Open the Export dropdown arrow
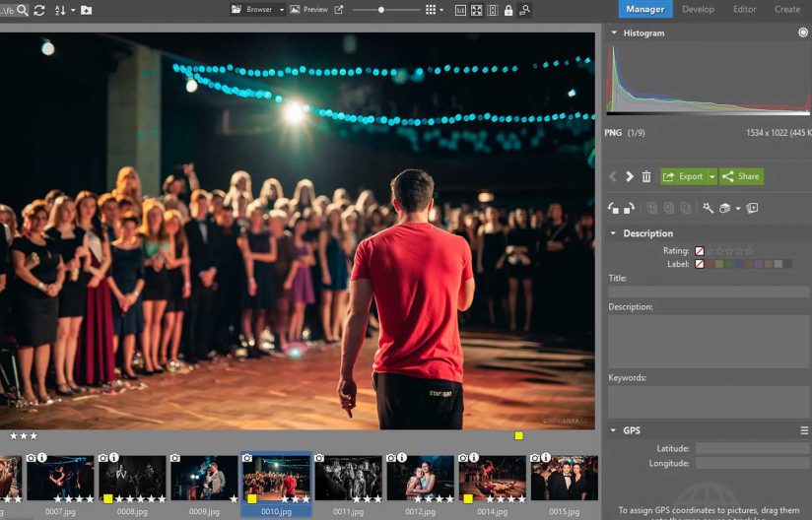Image resolution: width=812 pixels, height=520 pixels. point(711,176)
